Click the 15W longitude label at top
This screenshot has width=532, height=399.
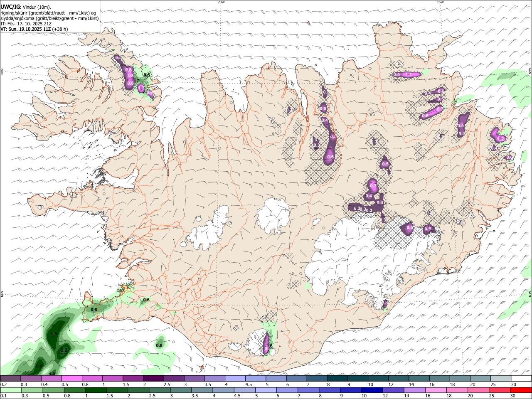tap(440, 2)
